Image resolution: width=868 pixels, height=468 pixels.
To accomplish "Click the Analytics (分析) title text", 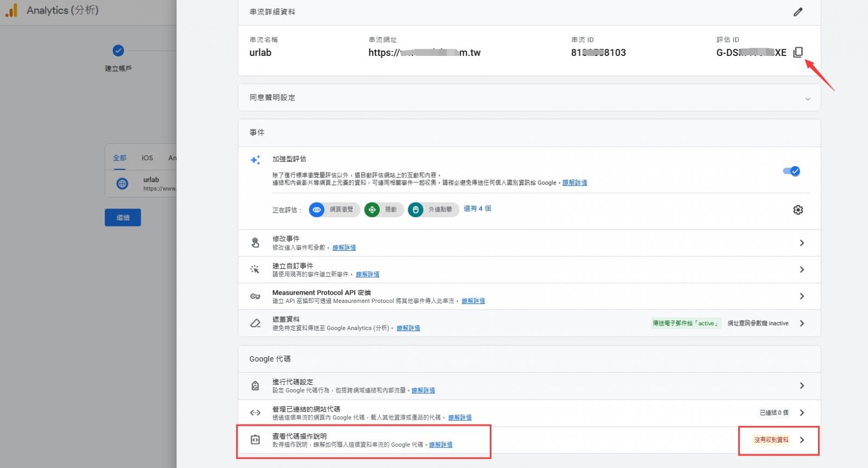I will (62, 10).
